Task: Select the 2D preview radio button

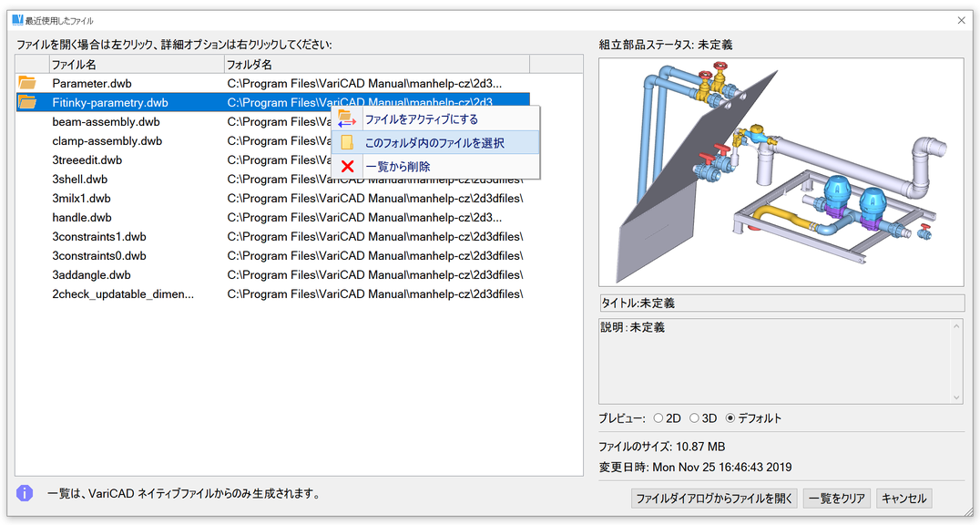Action: coord(658,418)
